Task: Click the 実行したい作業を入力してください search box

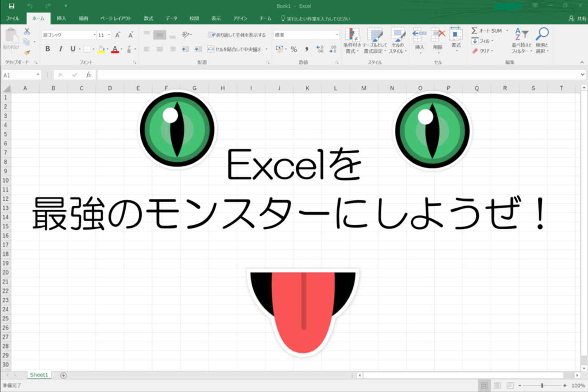Action: (315, 19)
